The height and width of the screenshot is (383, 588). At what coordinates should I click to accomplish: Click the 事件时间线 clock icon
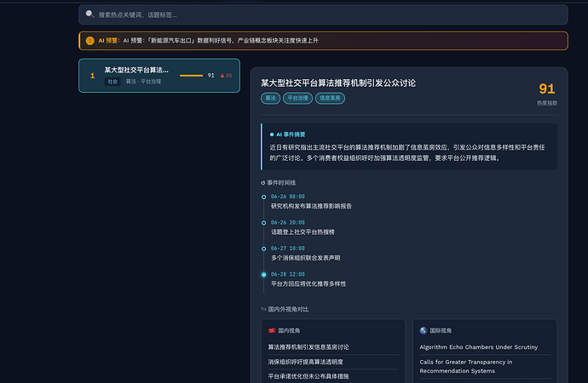(262, 183)
